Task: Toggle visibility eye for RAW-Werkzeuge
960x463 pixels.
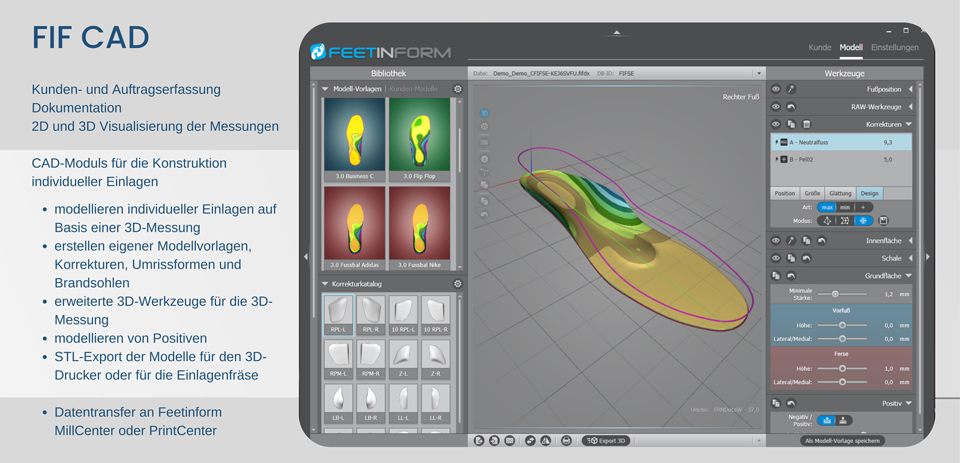Action: point(776,107)
